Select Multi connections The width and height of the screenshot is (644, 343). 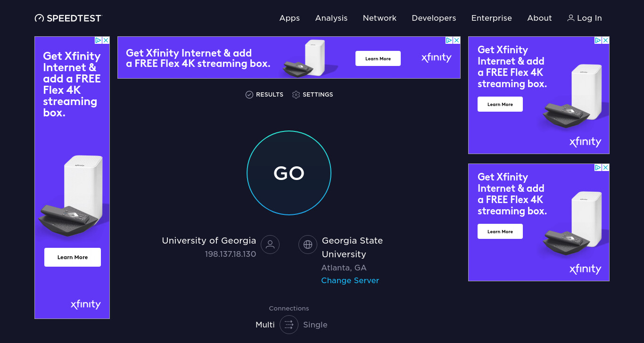[x=265, y=325]
